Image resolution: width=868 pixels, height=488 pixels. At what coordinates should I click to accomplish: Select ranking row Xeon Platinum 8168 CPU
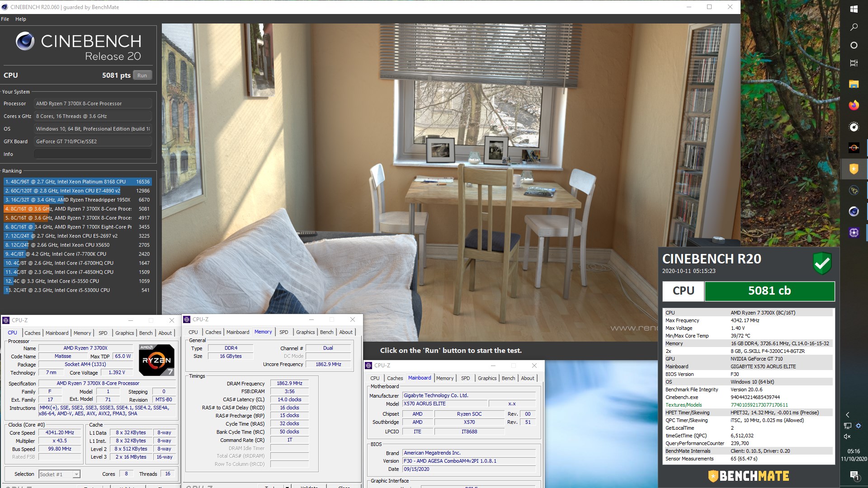point(77,182)
